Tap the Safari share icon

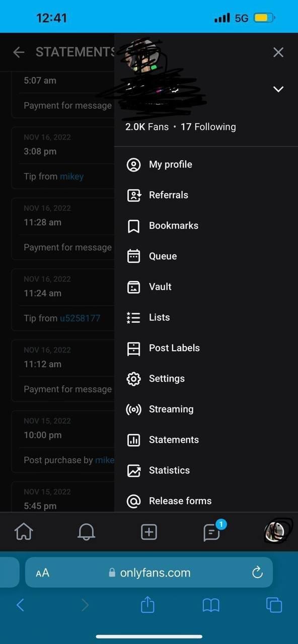(x=147, y=604)
